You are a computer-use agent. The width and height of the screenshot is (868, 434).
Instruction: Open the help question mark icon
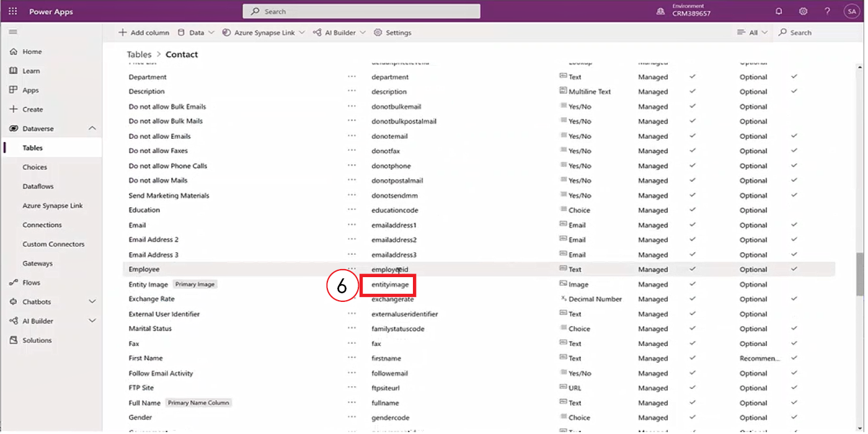(x=827, y=11)
